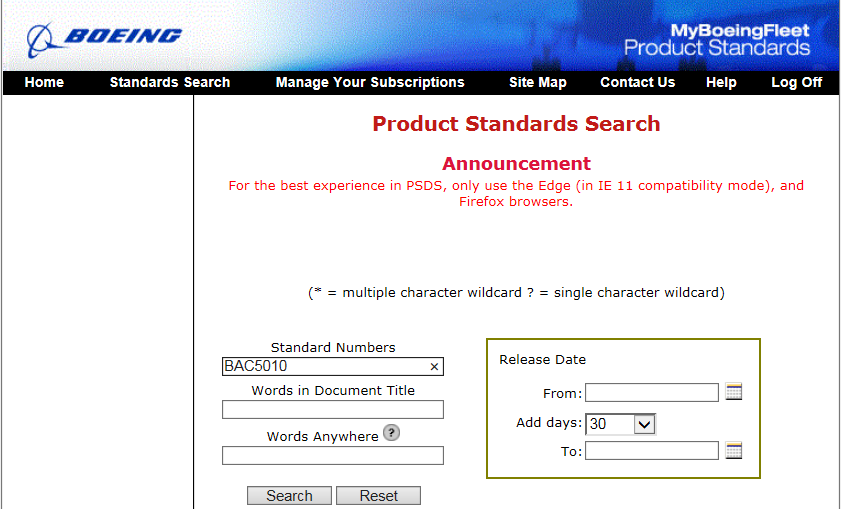Screen dimensions: 841x509
Task: Clear the Standard Numbers field with X
Action: 434,366
